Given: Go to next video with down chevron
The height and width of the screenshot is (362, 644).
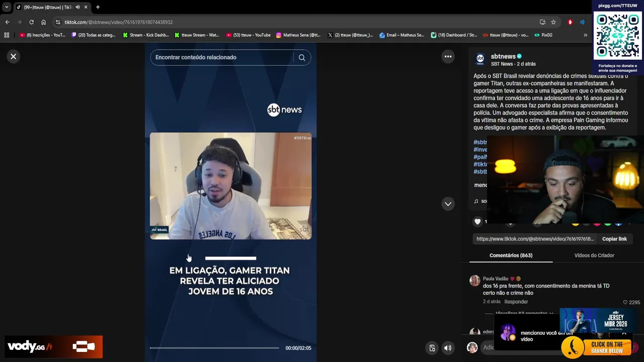Looking at the screenshot, I should click(x=448, y=204).
